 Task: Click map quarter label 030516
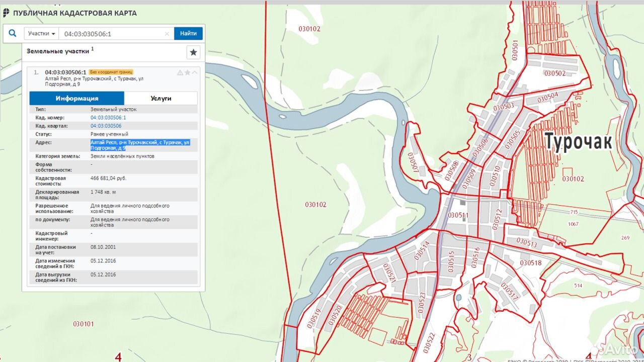[x=476, y=256]
